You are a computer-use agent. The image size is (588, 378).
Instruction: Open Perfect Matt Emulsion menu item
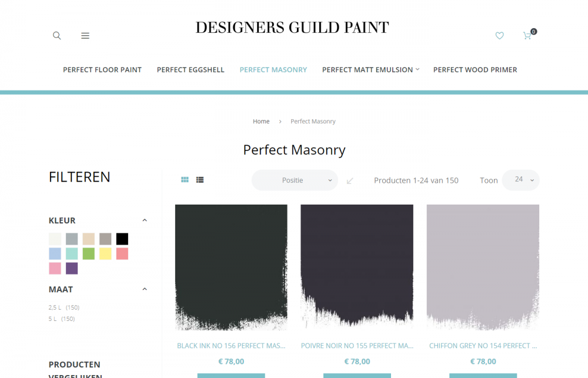point(367,70)
